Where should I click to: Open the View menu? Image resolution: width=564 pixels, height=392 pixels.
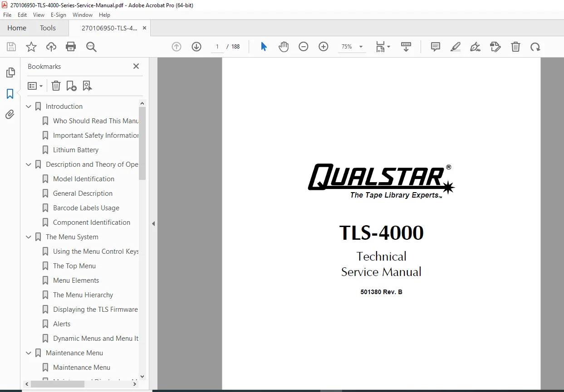39,15
